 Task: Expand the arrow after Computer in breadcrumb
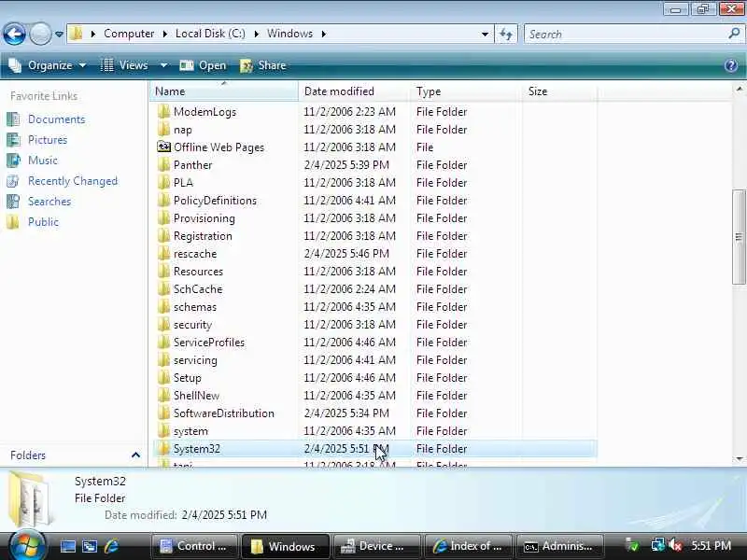(x=165, y=34)
